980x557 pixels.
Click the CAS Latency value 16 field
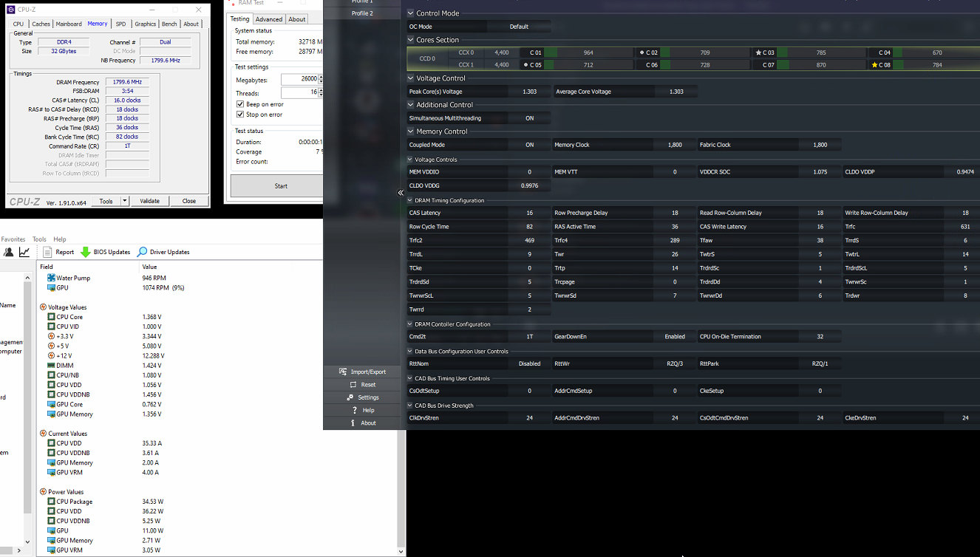[530, 213]
